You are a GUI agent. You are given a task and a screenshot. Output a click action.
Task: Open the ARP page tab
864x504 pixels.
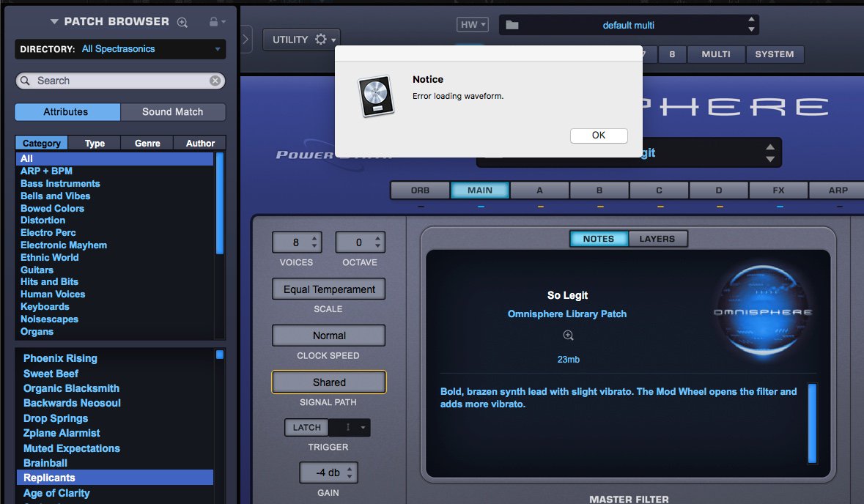click(x=838, y=190)
